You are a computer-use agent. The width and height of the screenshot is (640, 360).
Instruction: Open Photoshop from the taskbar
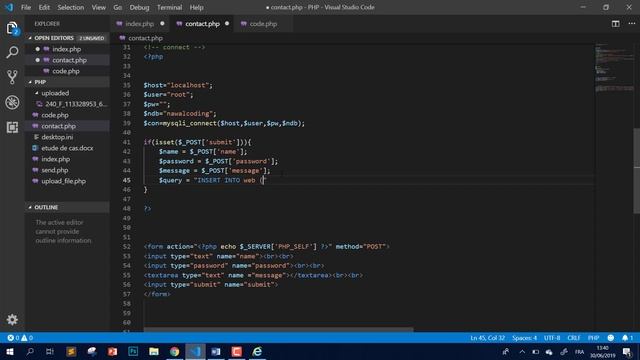(133, 351)
